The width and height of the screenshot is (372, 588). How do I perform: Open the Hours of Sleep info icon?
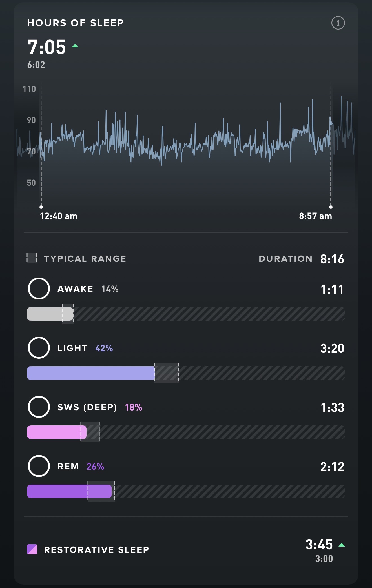(338, 23)
